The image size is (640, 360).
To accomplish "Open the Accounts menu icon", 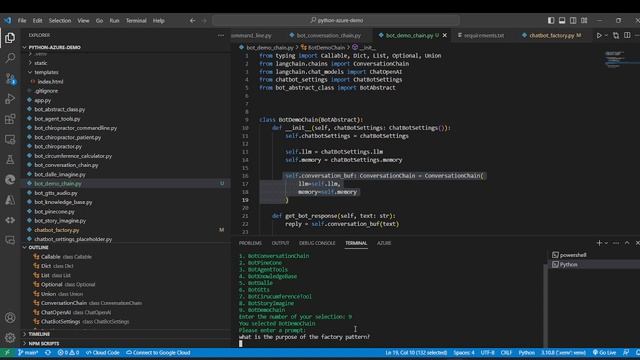I will coord(10,318).
